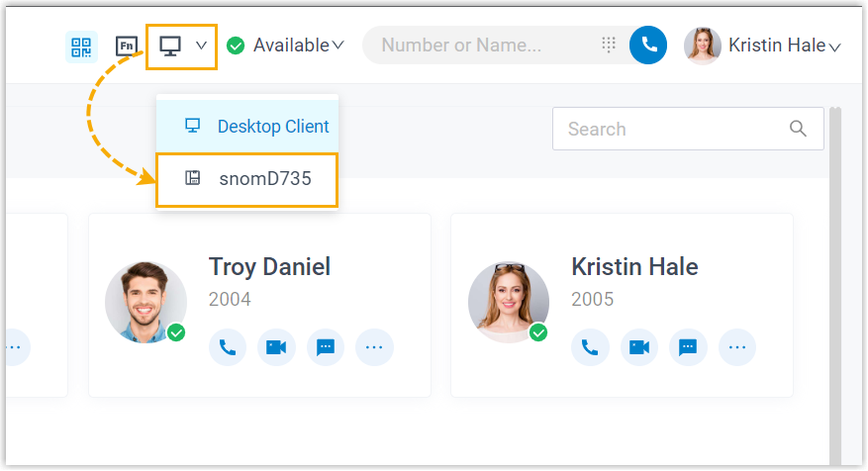Start video call with Kristin Hale card
The width and height of the screenshot is (868, 471).
point(638,347)
